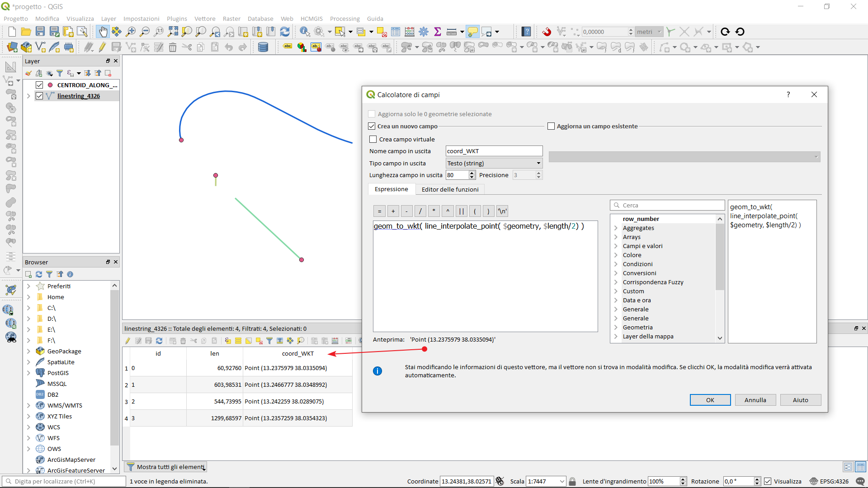Open the attribute table icon
Viewport: 868px width, 488px height.
pos(396,32)
